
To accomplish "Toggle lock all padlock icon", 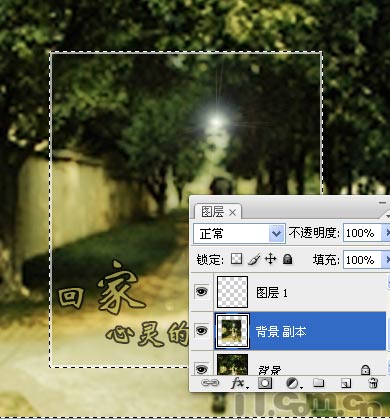I will coord(287,259).
